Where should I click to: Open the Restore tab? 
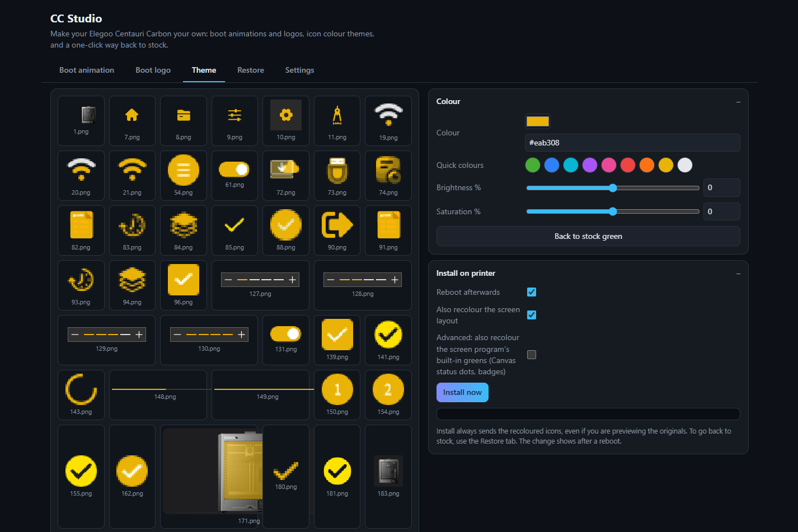[251, 70]
